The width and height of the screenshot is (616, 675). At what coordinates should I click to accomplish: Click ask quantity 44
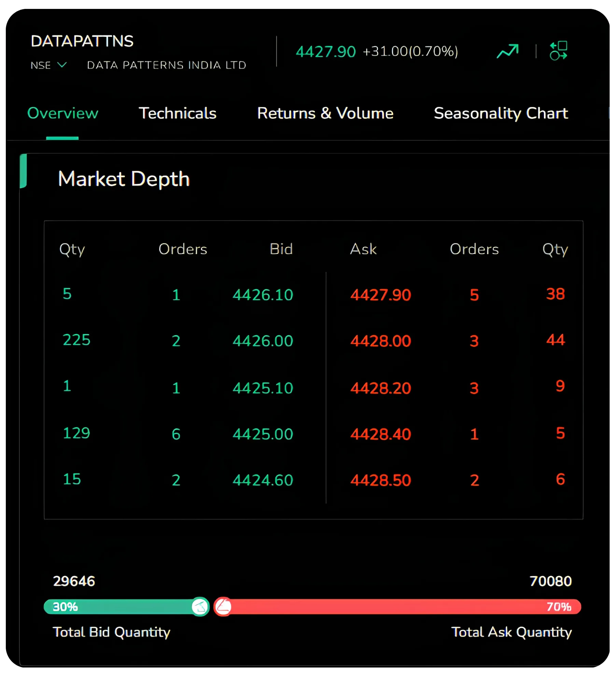coord(556,340)
